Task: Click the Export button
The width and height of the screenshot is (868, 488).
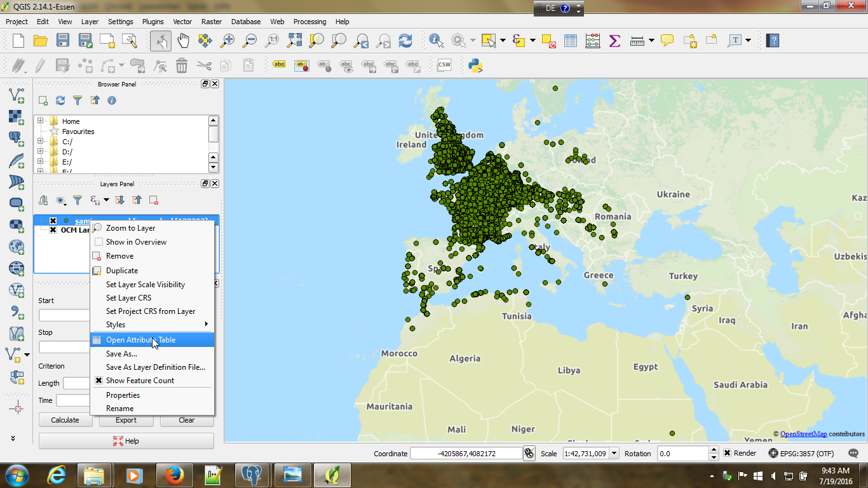Action: (126, 420)
